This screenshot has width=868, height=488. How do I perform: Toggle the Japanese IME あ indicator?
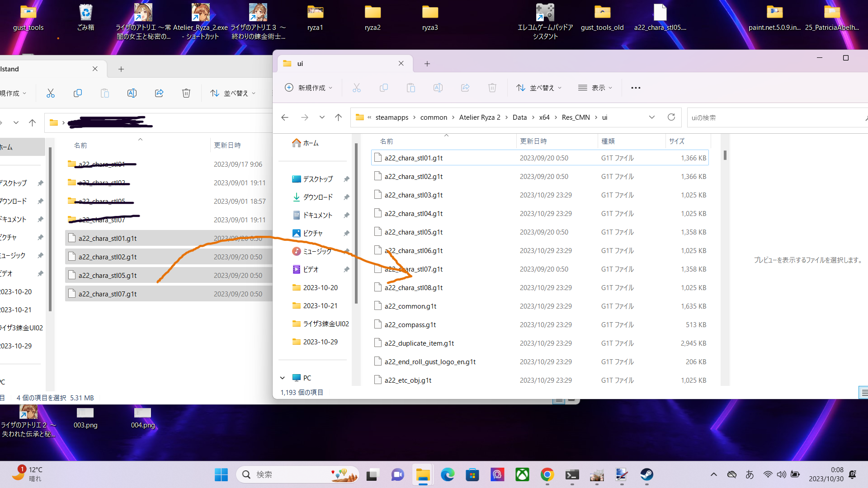tap(750, 474)
